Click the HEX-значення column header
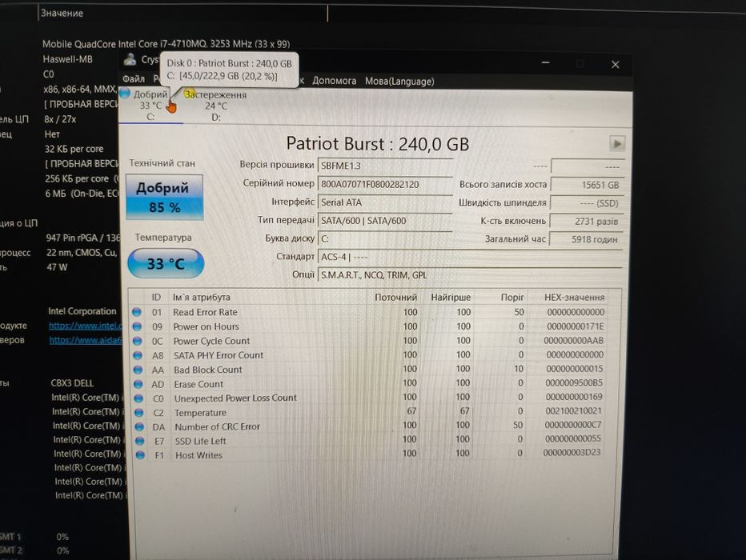 coord(574,298)
